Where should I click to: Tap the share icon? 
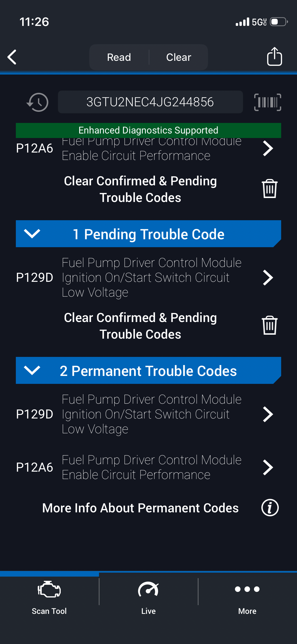point(274,57)
